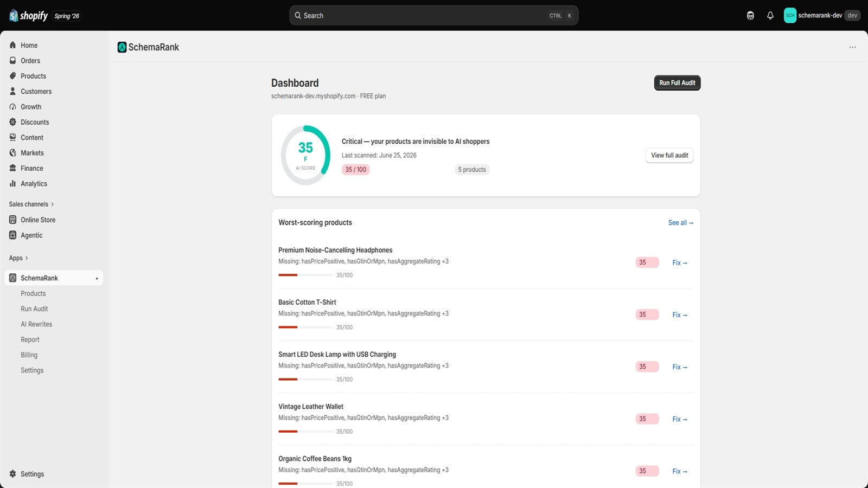The width and height of the screenshot is (868, 488).
Task: Click the Agentic channel icon
Action: click(13, 235)
